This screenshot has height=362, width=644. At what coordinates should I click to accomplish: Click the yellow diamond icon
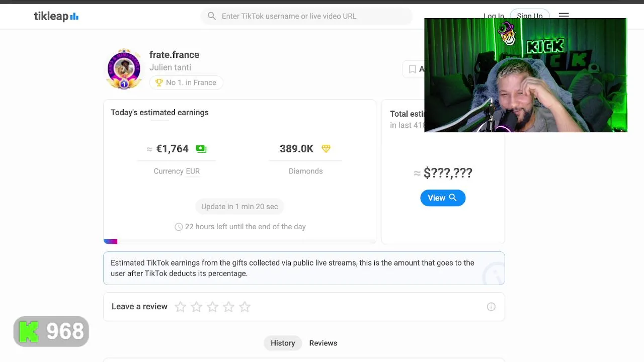point(326,148)
